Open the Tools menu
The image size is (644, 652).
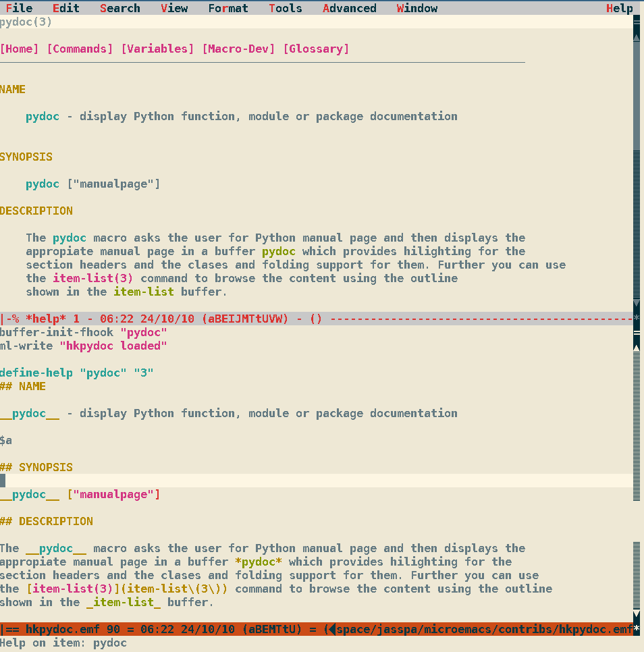point(285,8)
